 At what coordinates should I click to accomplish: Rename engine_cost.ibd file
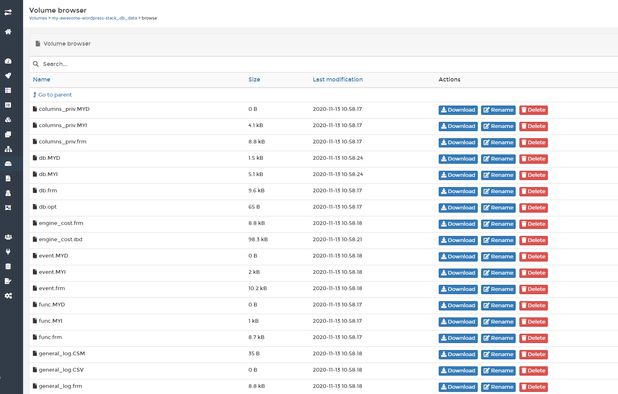(498, 240)
